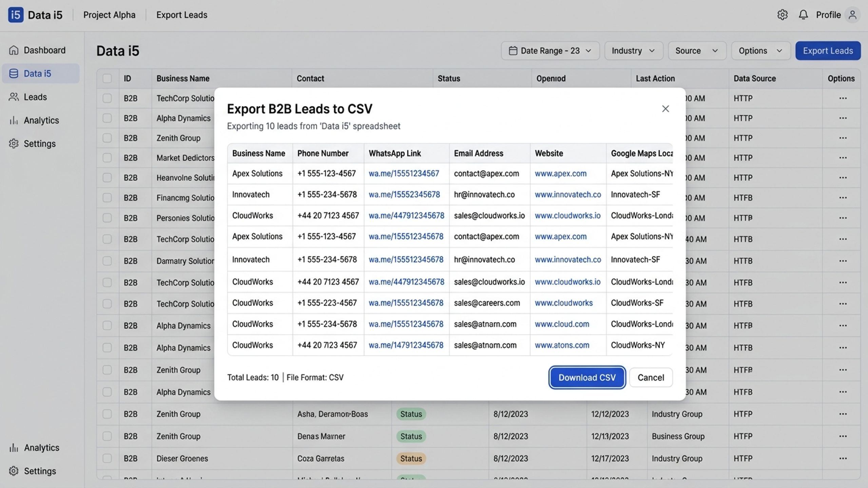The width and height of the screenshot is (868, 488).
Task: Open www.atons.com website link
Action: tap(562, 345)
